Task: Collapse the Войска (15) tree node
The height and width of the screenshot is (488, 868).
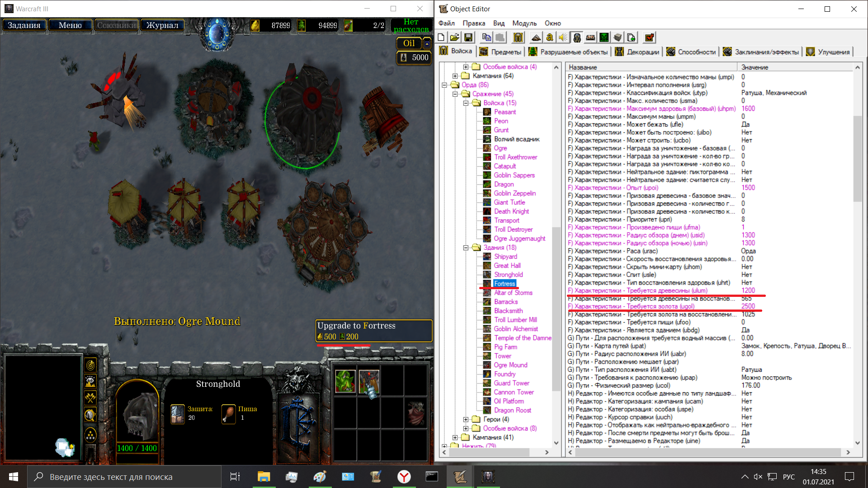Action: point(466,103)
